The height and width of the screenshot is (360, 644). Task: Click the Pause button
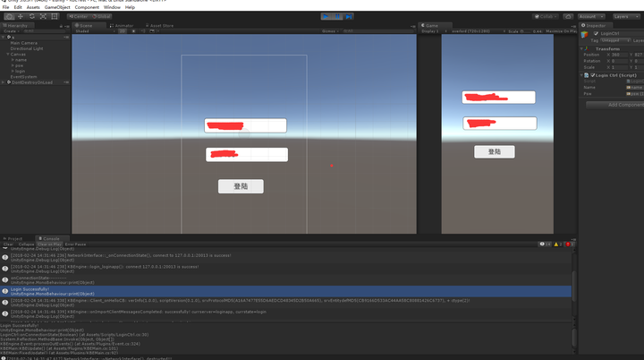click(337, 16)
